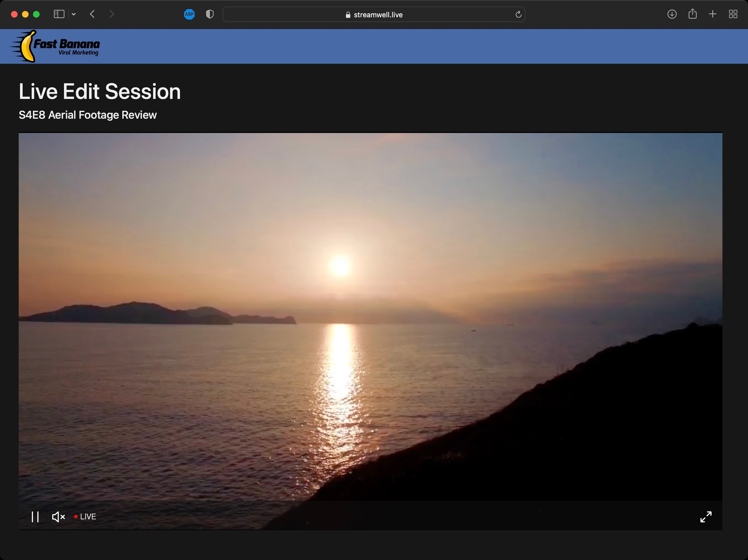Screen dimensions: 748x560
Task: Enter fullscreen video mode
Action: pyautogui.click(x=706, y=517)
